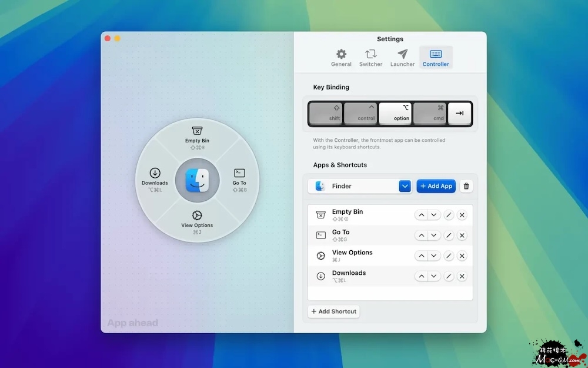Viewport: 588px width, 368px height.
Task: Toggle the shift modifier key
Action: pyautogui.click(x=326, y=113)
